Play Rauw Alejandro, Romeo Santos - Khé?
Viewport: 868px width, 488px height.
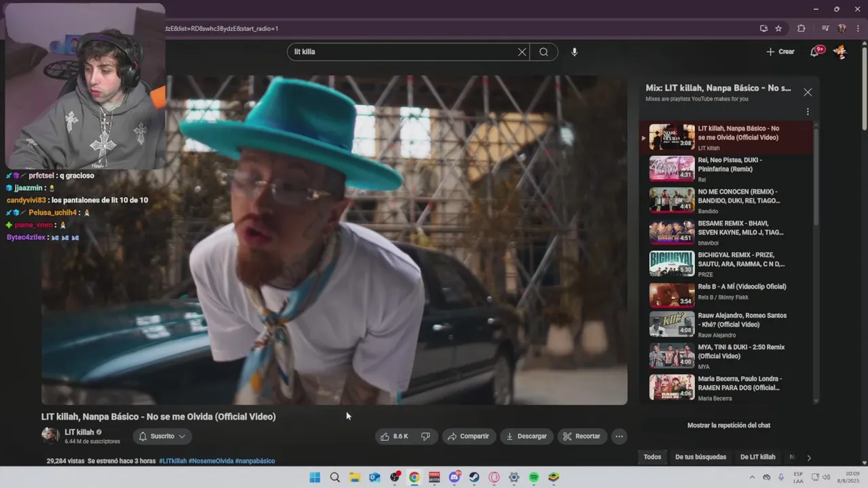click(x=726, y=324)
